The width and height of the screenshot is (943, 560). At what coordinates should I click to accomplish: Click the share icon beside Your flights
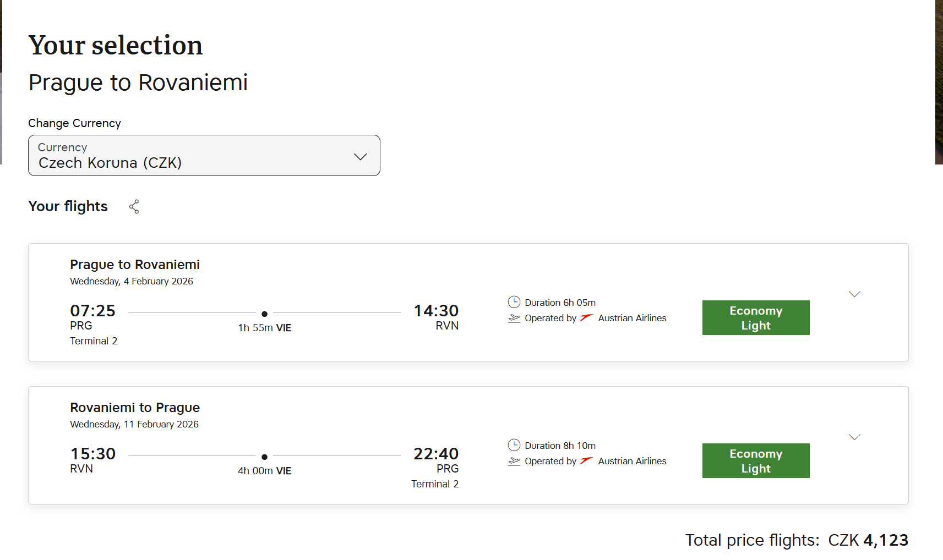coord(134,206)
